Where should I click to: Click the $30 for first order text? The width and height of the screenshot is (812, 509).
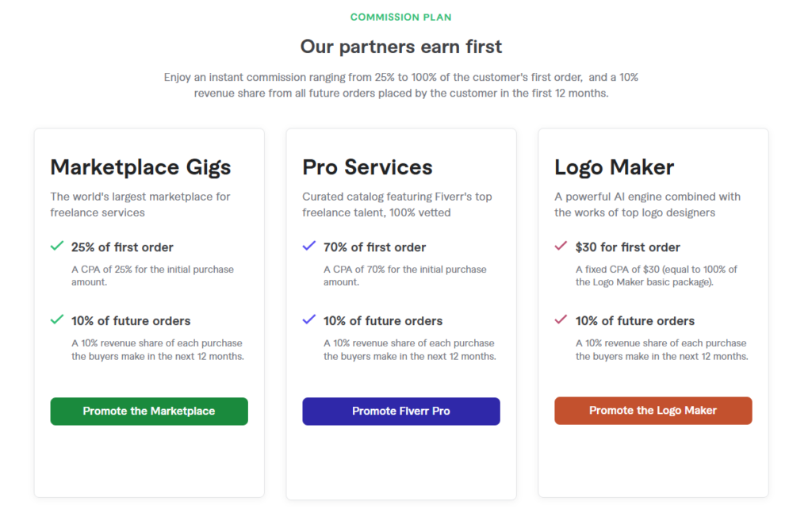click(628, 247)
